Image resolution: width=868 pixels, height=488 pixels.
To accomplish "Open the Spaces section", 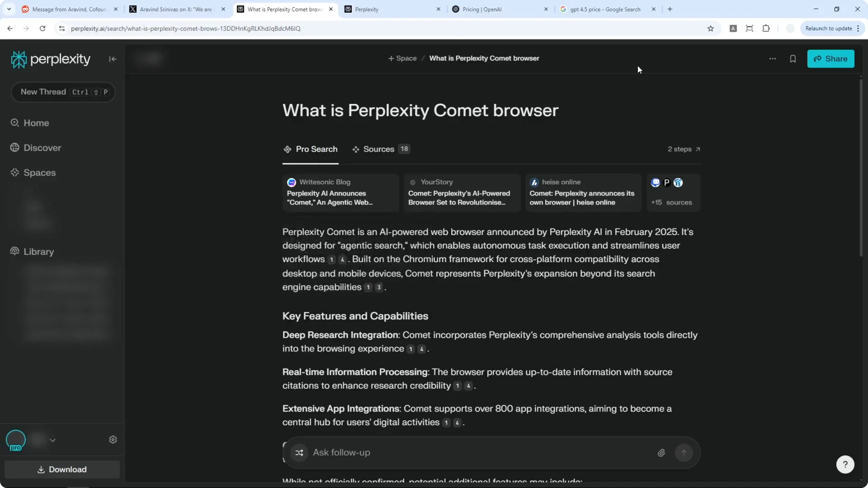I will pos(39,172).
